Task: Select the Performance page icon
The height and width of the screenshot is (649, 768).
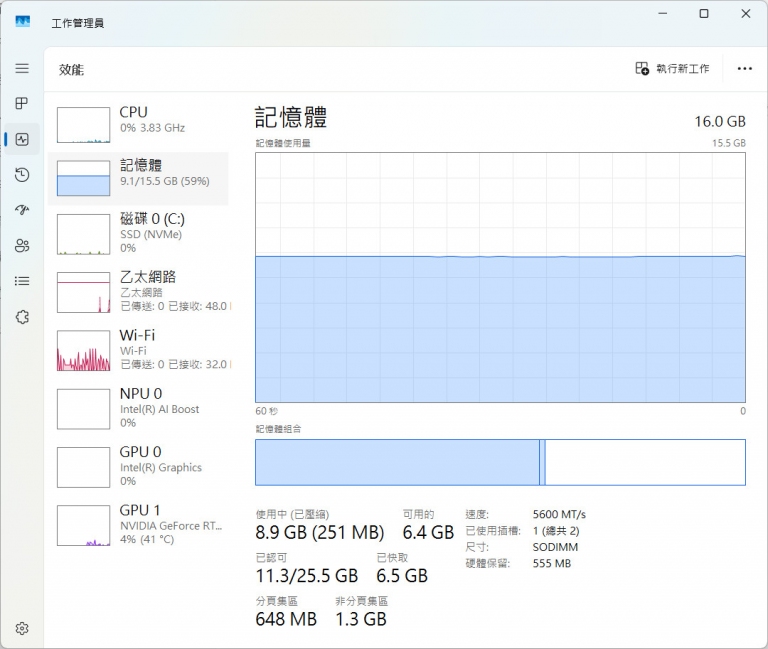Action: pyautogui.click(x=22, y=140)
